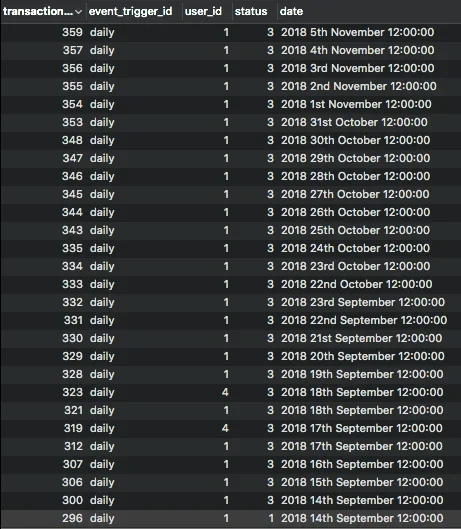The image size is (461, 529).
Task: Click user_id value 4 in row 323
Action: point(225,392)
